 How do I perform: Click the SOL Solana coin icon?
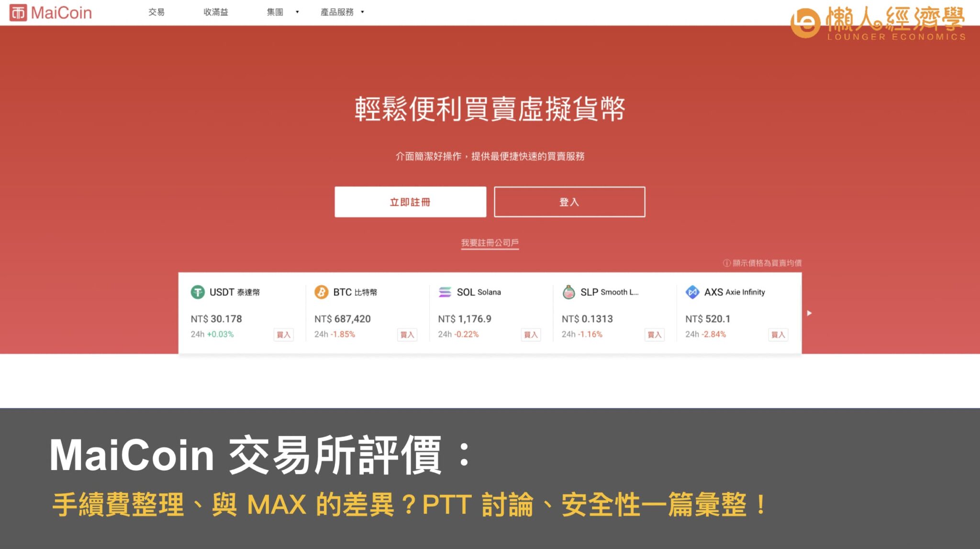click(445, 292)
